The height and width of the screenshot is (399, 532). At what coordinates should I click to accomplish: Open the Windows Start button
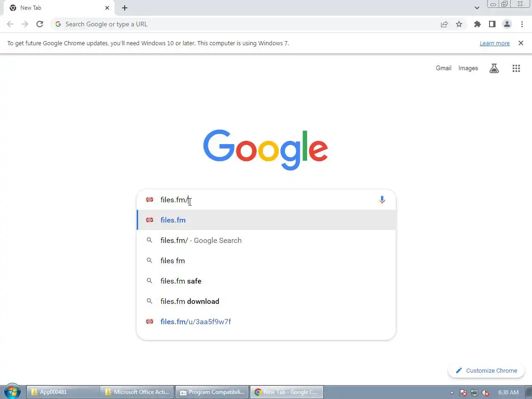tap(12, 392)
